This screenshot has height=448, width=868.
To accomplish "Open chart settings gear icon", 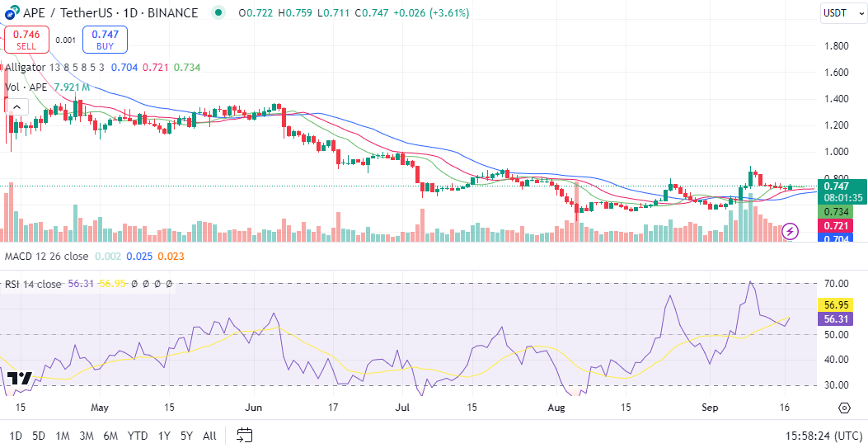I will point(844,408).
